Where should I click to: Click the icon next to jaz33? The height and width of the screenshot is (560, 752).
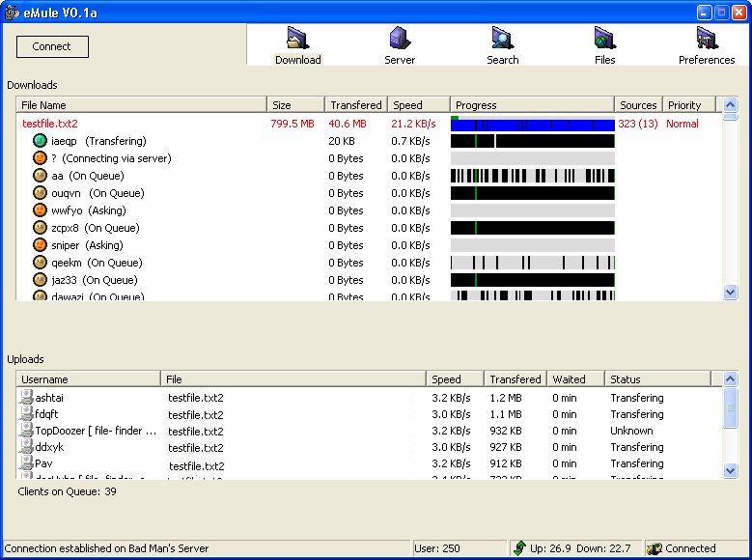40,280
